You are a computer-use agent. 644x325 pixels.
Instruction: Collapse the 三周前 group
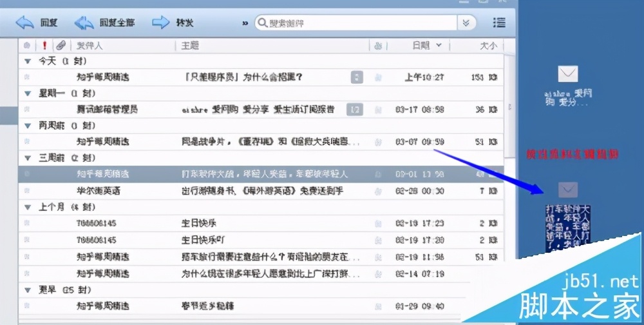point(28,157)
